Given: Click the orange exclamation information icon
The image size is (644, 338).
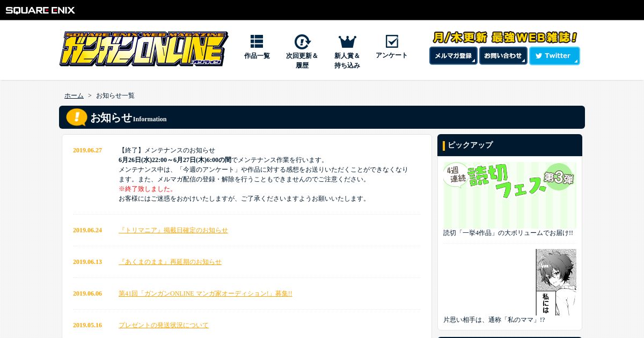Looking at the screenshot, I should coord(77,117).
